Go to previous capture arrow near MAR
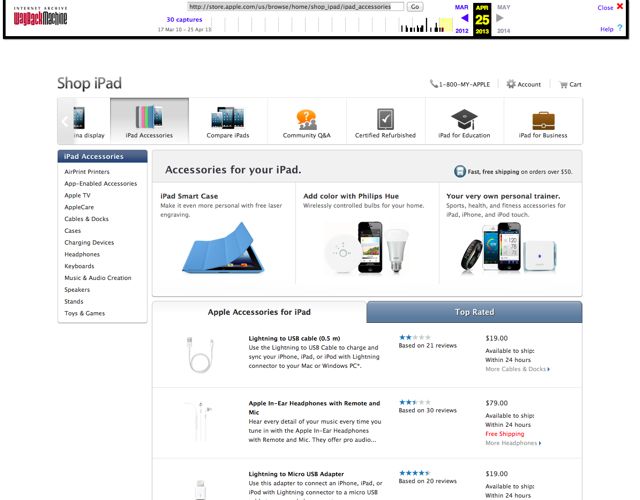The height and width of the screenshot is (500, 640). click(x=464, y=18)
